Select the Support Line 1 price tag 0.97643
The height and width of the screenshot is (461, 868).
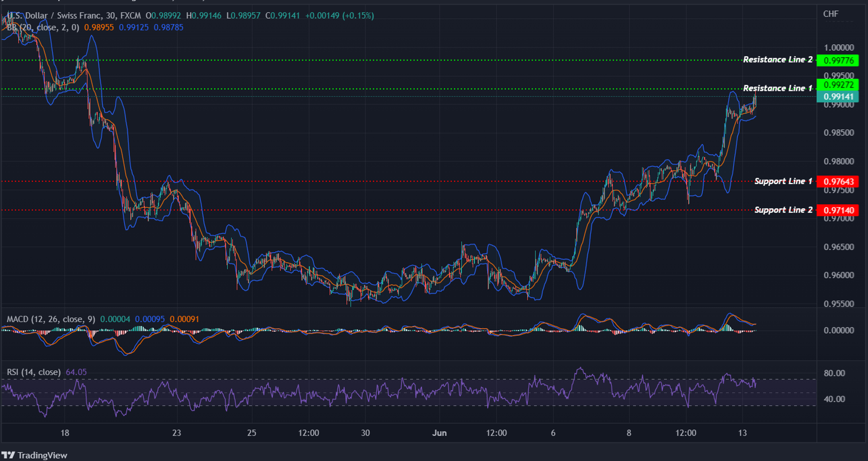click(x=840, y=182)
